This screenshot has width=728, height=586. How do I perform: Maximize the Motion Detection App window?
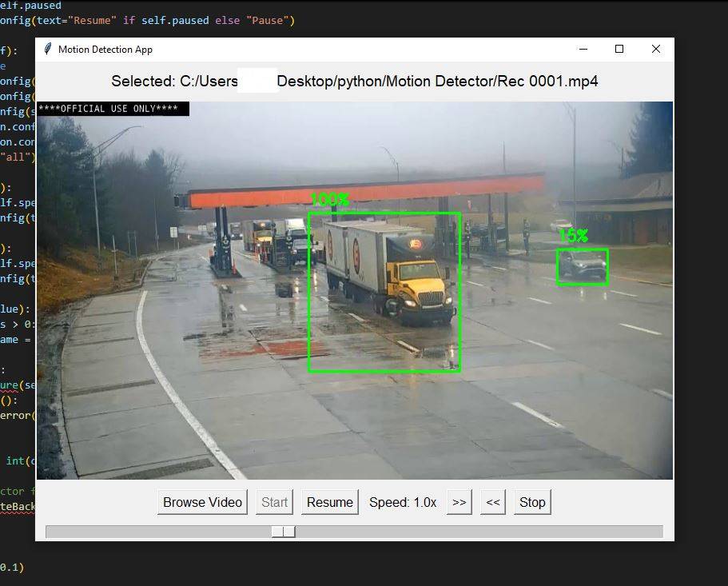[x=619, y=50]
